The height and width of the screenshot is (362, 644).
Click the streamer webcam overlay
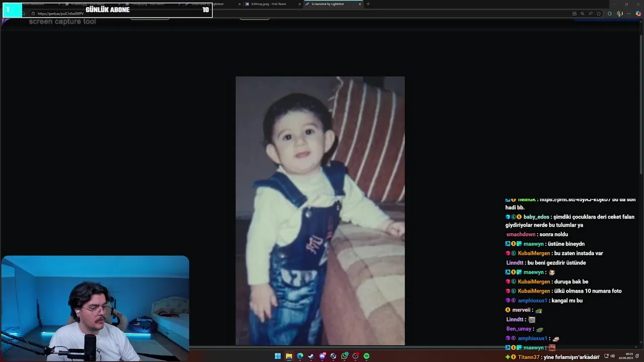pos(95,308)
